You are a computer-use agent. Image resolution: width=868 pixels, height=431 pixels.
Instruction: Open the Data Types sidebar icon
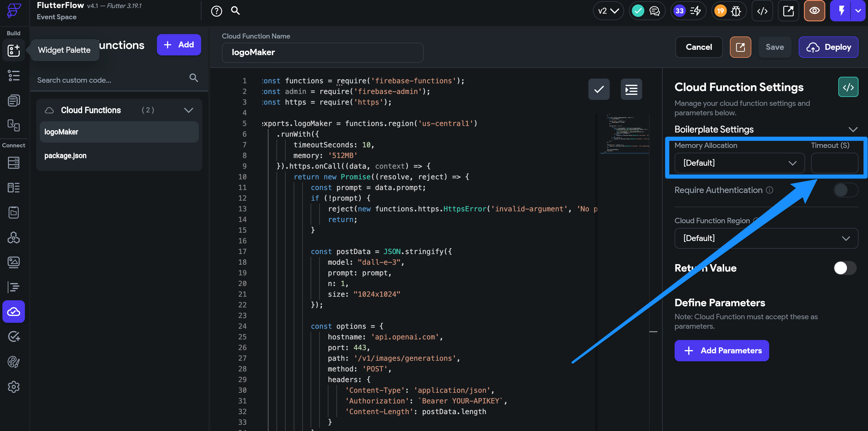[14, 188]
